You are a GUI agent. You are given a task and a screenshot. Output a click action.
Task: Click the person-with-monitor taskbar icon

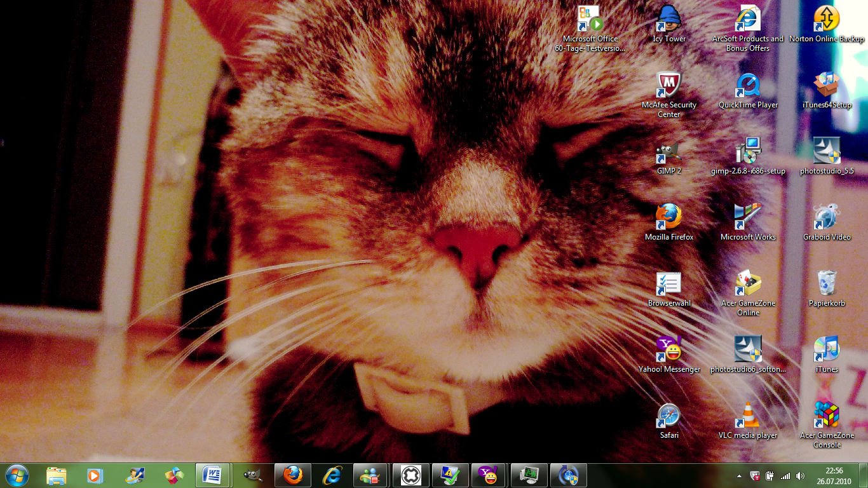[x=135, y=475]
